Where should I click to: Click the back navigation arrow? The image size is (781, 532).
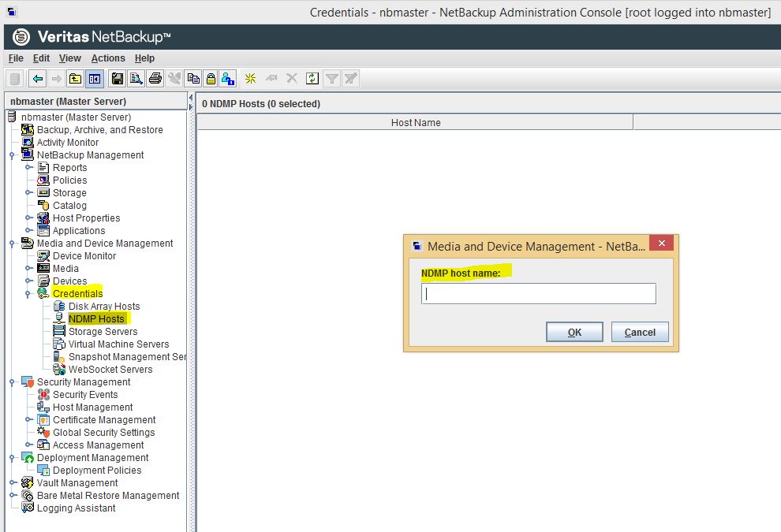click(x=37, y=78)
